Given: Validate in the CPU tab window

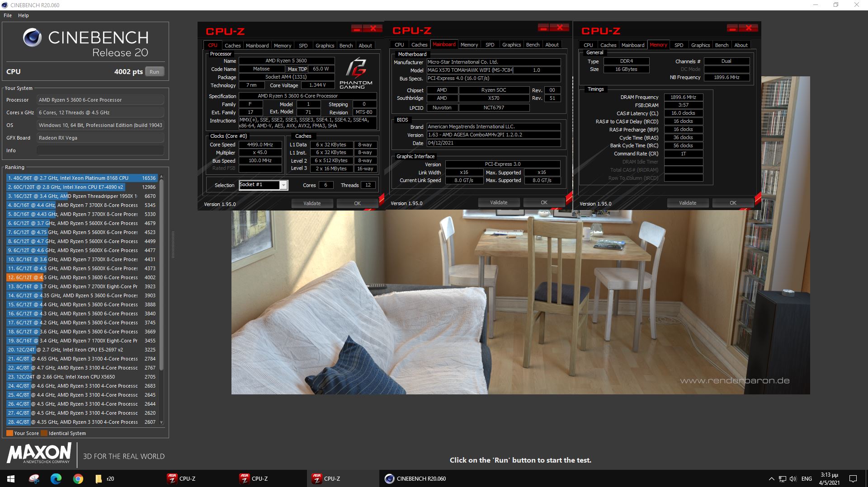Looking at the screenshot, I should tap(312, 203).
